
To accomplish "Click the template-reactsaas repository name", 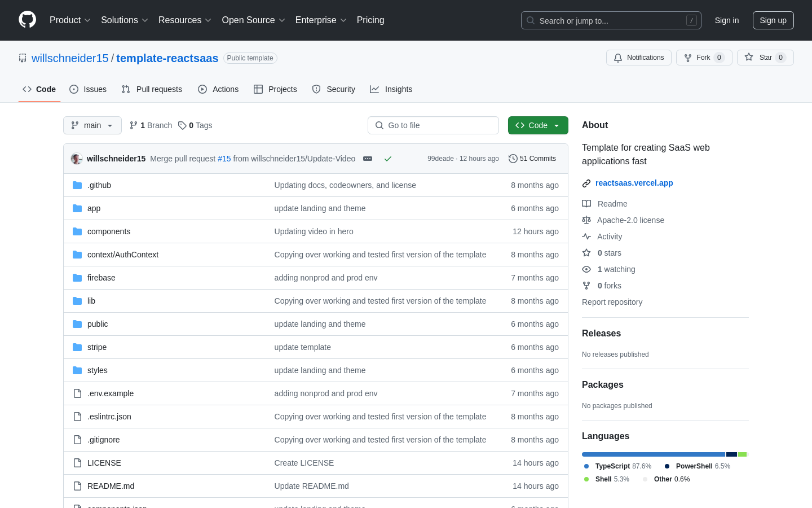I will 167,58.
